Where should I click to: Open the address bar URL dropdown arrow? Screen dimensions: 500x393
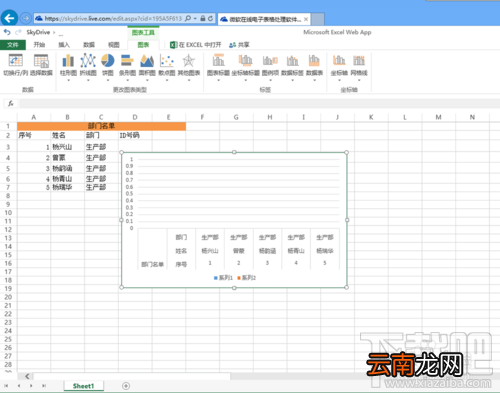pos(195,19)
